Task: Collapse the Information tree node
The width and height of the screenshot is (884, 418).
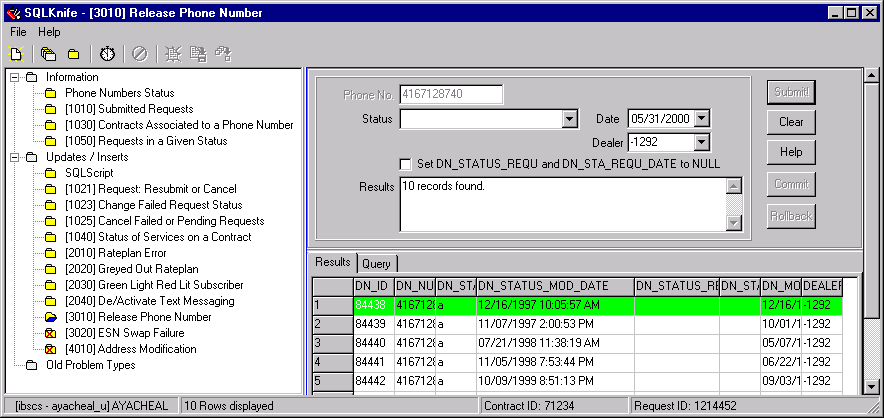Action: point(14,77)
